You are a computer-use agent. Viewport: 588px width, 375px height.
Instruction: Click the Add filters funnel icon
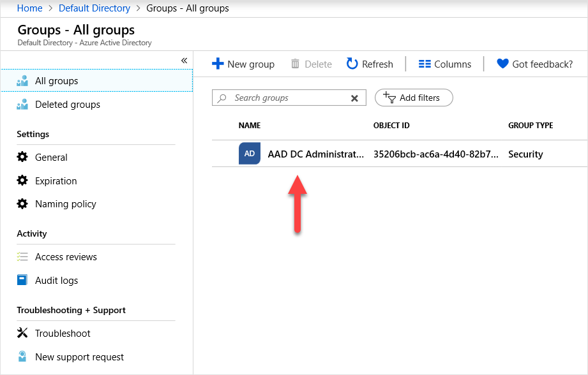(x=389, y=98)
